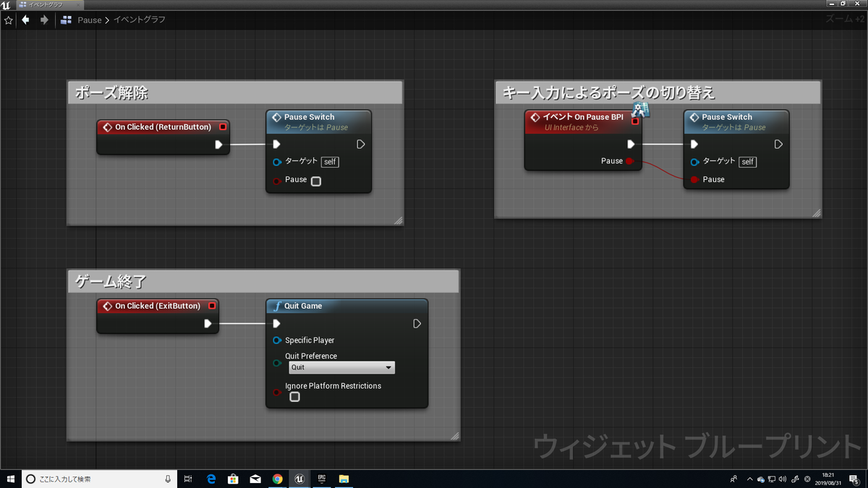Open Google Chrome from the taskbar
The image size is (868, 488).
click(277, 479)
